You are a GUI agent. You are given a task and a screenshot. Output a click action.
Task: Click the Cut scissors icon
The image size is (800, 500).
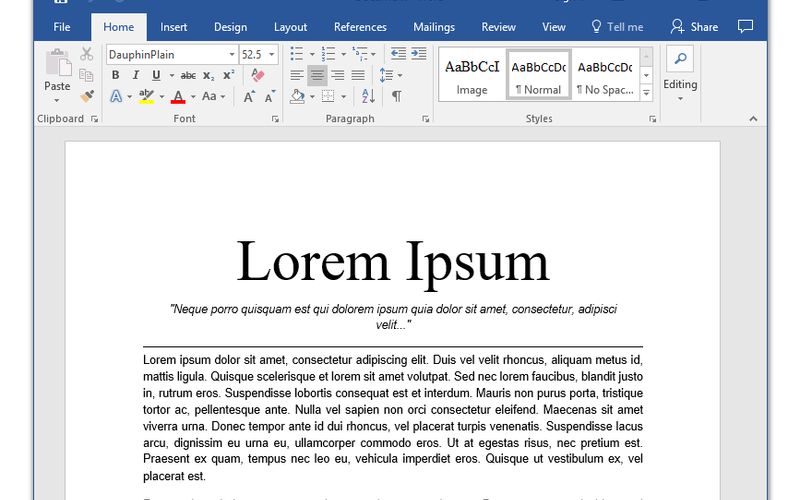click(87, 54)
